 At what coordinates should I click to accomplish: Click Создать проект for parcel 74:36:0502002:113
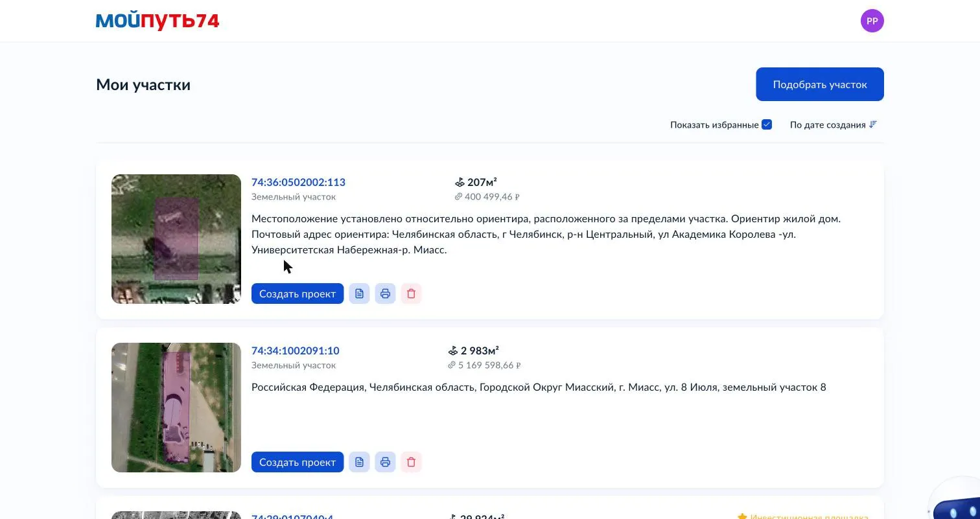[297, 294]
